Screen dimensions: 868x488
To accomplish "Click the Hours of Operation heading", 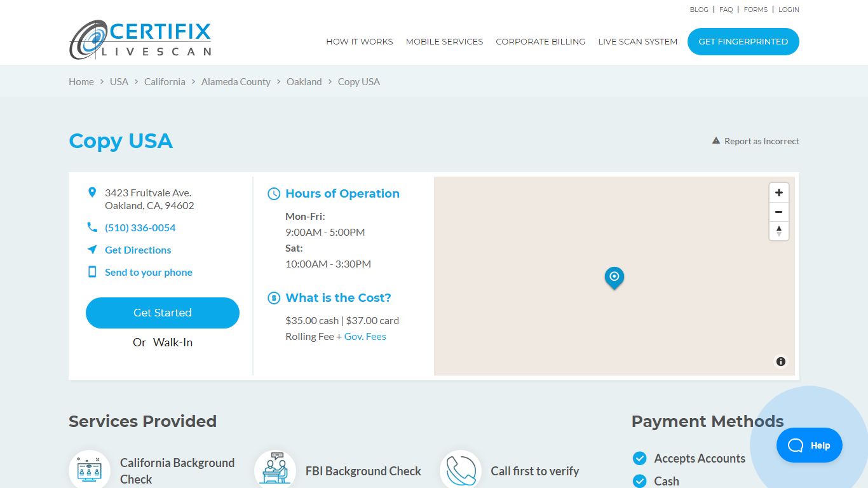I will coord(342,194).
